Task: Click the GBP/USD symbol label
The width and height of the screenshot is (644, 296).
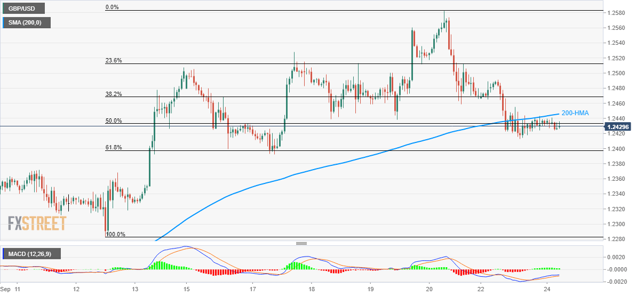Action: point(22,9)
